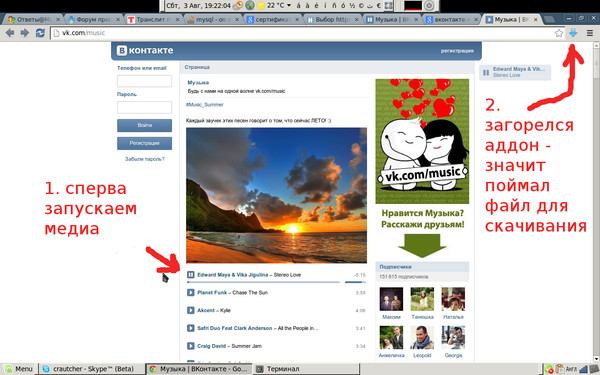This screenshot has height=375, width=600.
Task: Click the blue download addon arrow icon
Action: 573,33
